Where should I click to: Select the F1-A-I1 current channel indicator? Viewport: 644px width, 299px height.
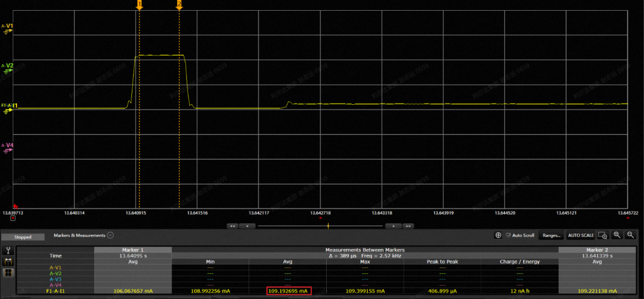click(9, 108)
